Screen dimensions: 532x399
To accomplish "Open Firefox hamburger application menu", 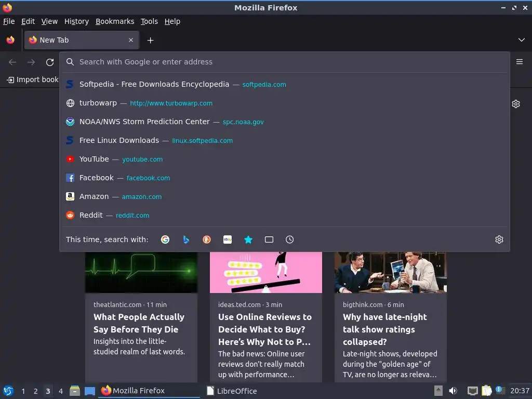I will (x=520, y=62).
